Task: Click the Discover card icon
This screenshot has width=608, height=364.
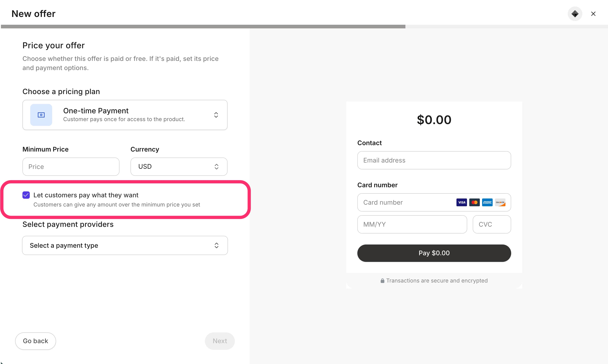Action: (x=500, y=202)
